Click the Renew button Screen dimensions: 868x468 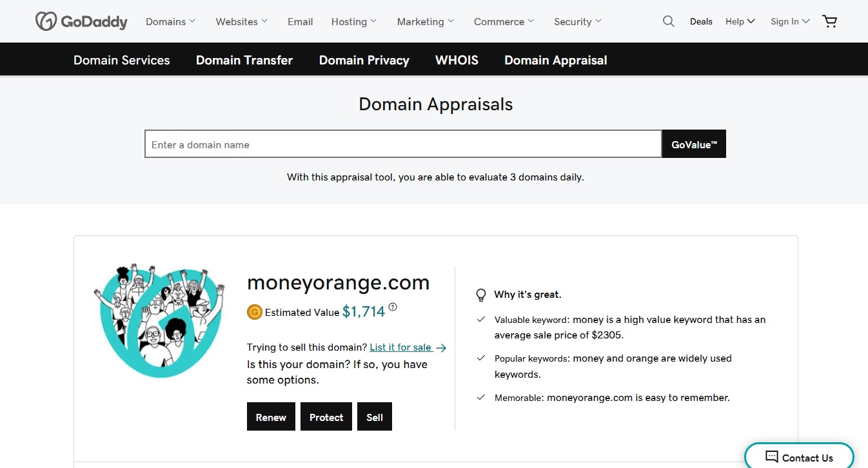271,417
